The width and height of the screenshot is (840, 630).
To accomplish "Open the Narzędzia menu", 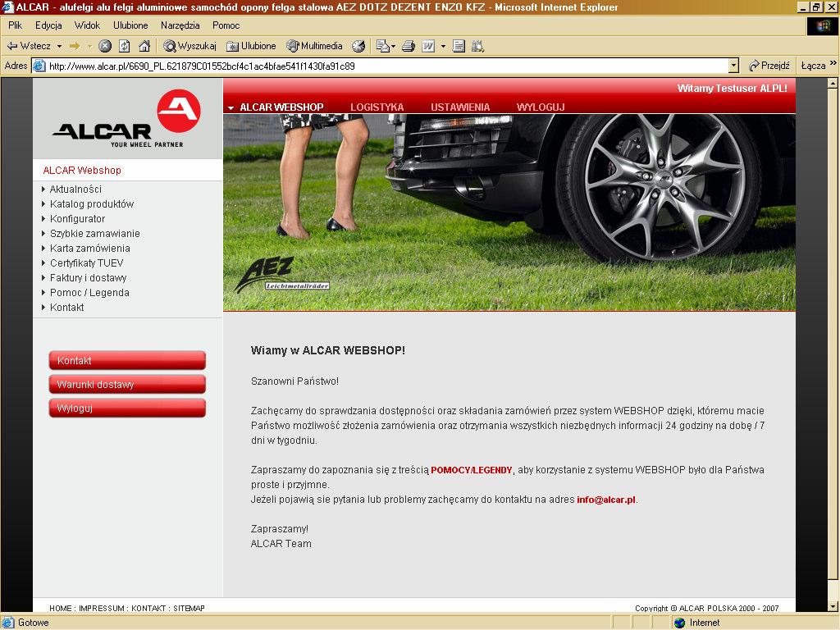I will coord(180,25).
